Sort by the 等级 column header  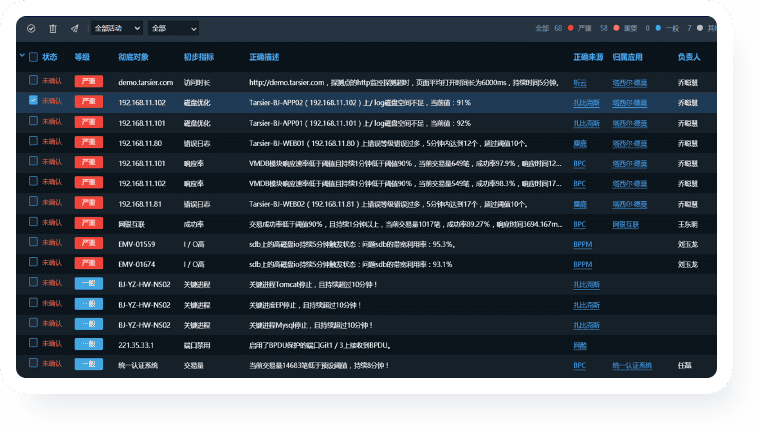click(x=82, y=57)
